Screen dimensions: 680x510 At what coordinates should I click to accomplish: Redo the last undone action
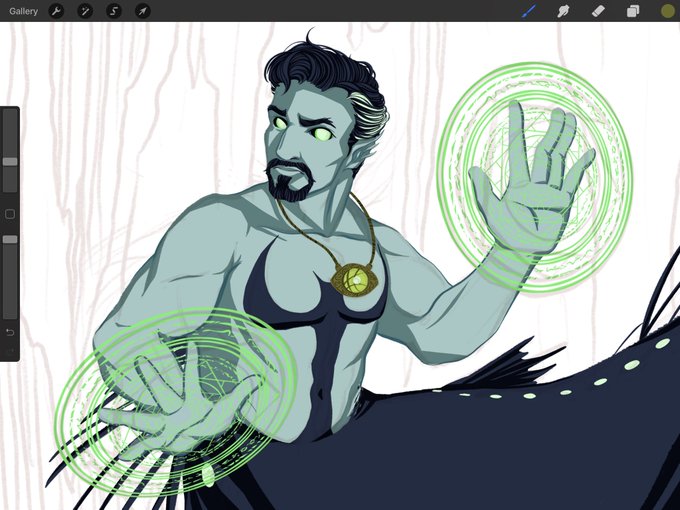pos(10,350)
